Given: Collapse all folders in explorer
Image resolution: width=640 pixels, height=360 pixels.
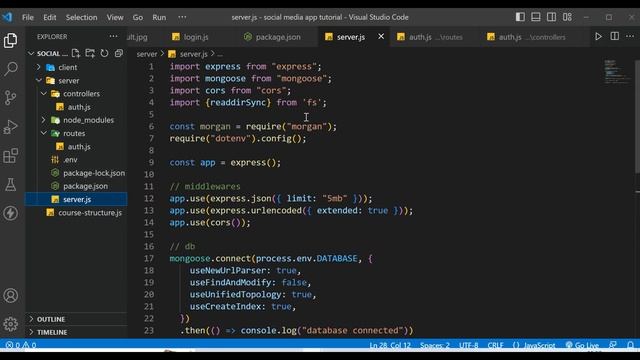Looking at the screenshot, I should 119,53.
